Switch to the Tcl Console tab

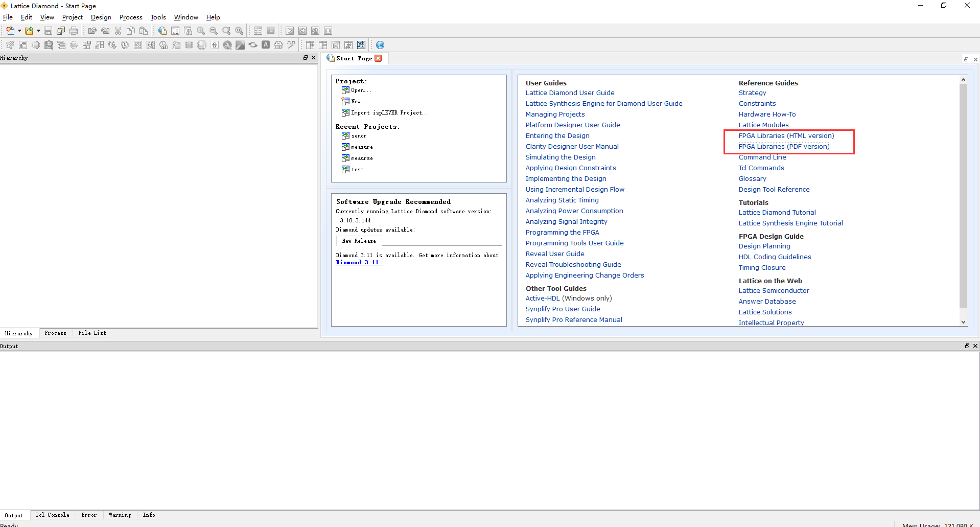(x=52, y=515)
